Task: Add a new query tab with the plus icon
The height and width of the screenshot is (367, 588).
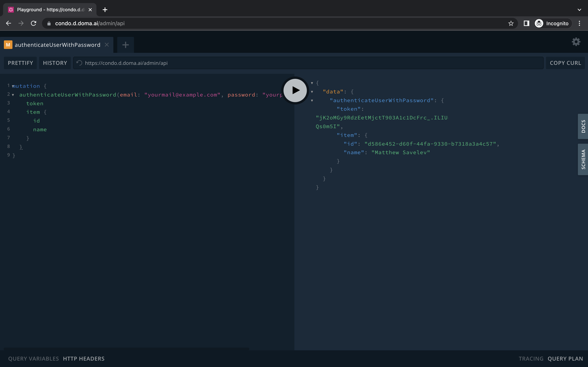Action: (x=125, y=44)
